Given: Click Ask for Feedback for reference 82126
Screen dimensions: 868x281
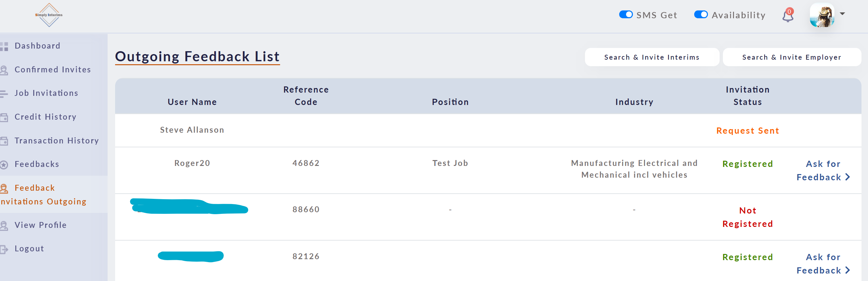Looking at the screenshot, I should tap(823, 263).
